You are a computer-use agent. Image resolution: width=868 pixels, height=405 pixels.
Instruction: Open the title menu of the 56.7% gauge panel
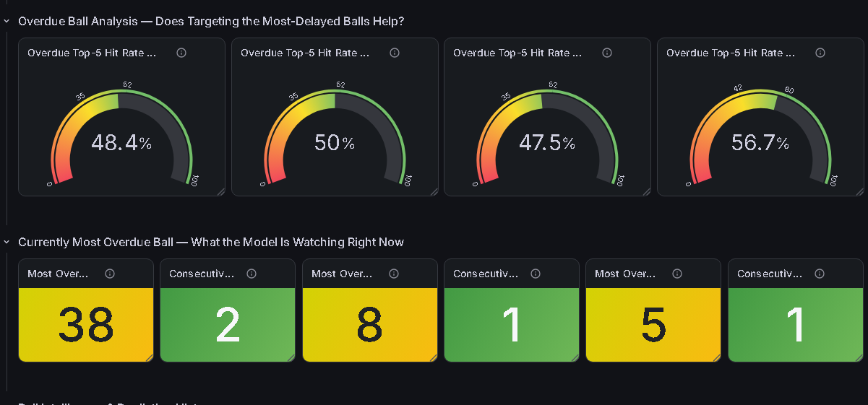[x=731, y=53]
